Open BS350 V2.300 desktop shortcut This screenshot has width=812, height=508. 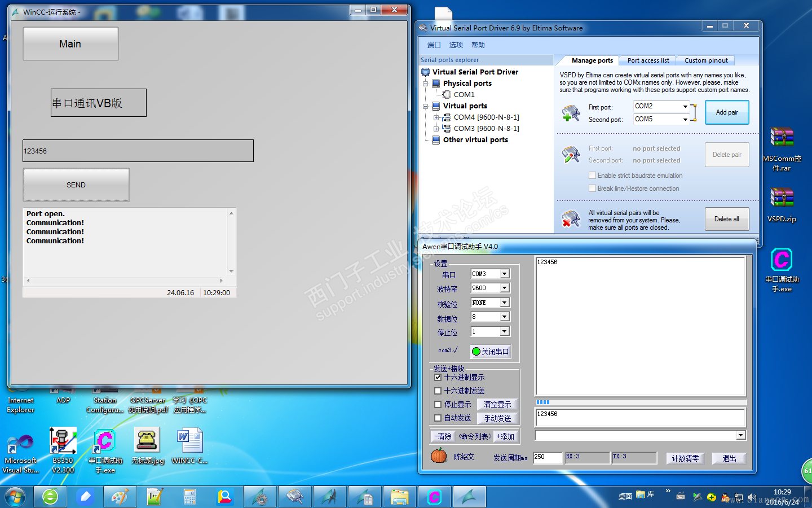(x=63, y=450)
